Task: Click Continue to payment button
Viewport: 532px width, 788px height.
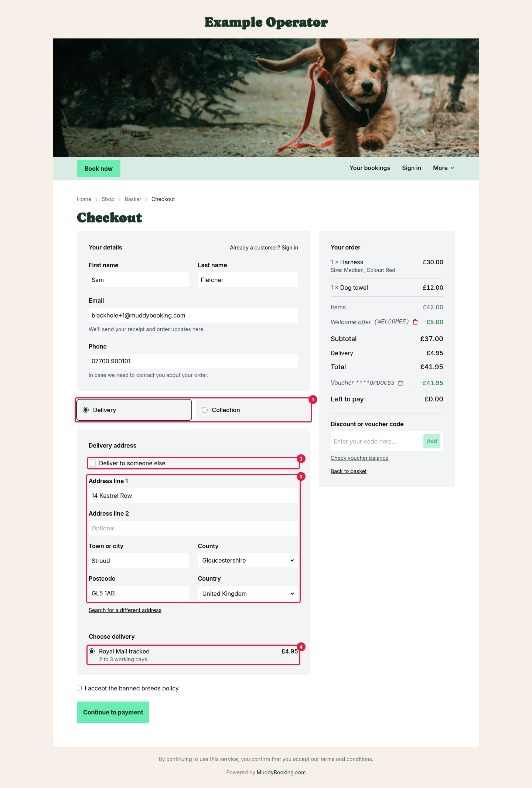Action: click(113, 712)
